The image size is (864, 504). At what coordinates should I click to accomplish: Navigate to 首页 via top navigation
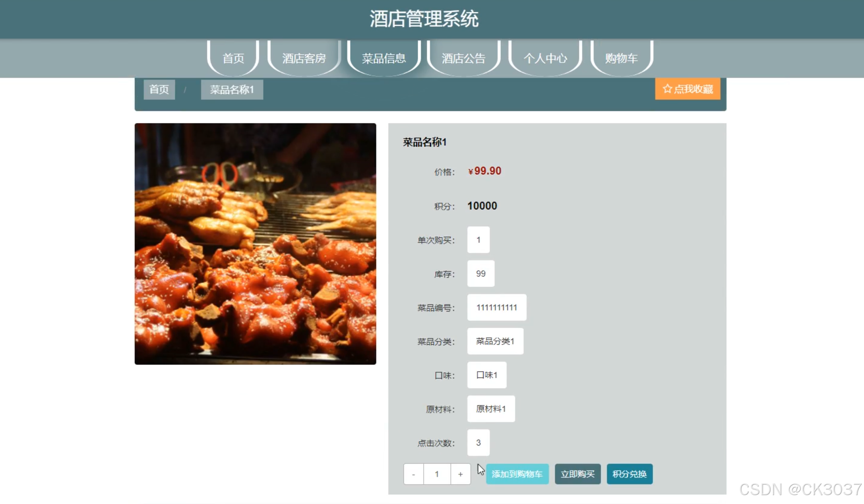pyautogui.click(x=233, y=58)
